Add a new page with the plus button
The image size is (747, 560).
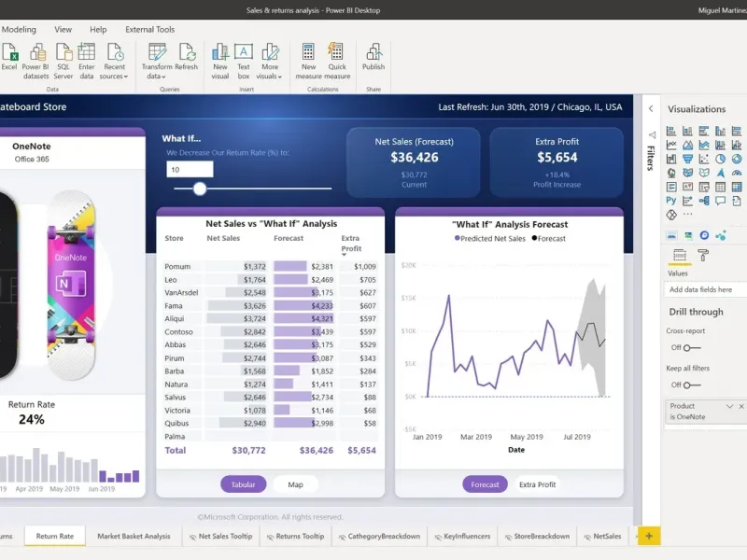[649, 536]
